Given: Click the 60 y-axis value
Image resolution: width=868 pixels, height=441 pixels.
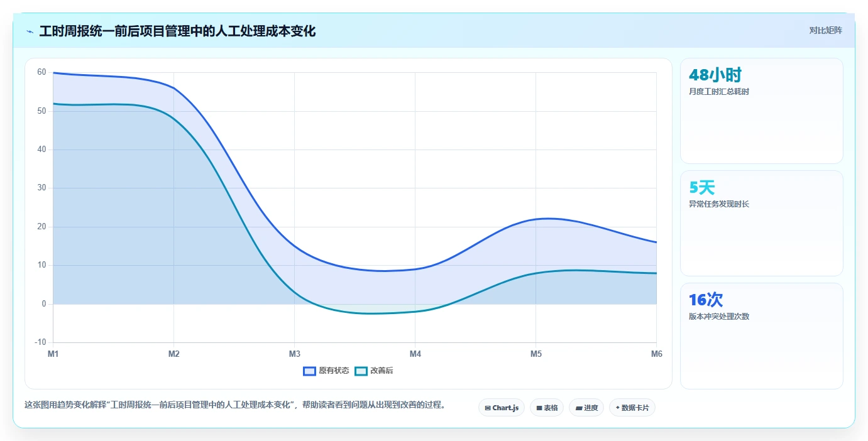Looking at the screenshot, I should pos(41,72).
